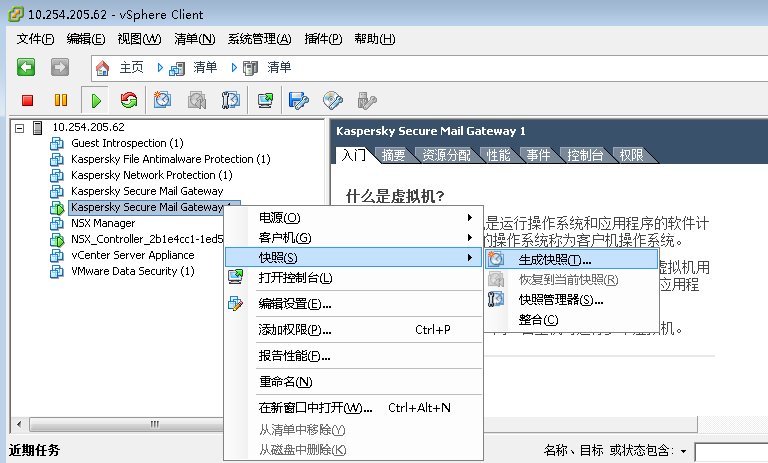Switch to the 事件 tab
This screenshot has width=768, height=463.
click(538, 155)
